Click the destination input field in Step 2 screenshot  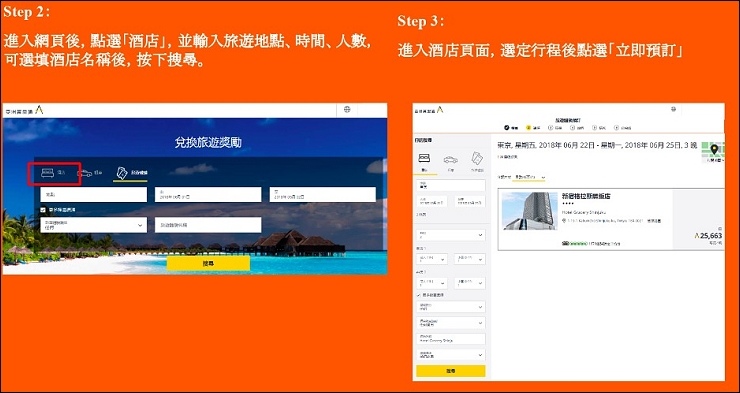coord(94,194)
